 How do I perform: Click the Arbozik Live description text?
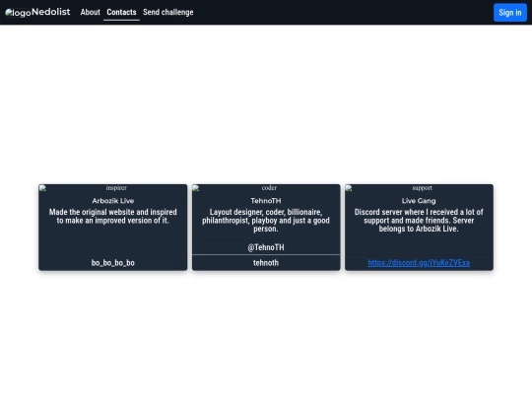[113, 216]
